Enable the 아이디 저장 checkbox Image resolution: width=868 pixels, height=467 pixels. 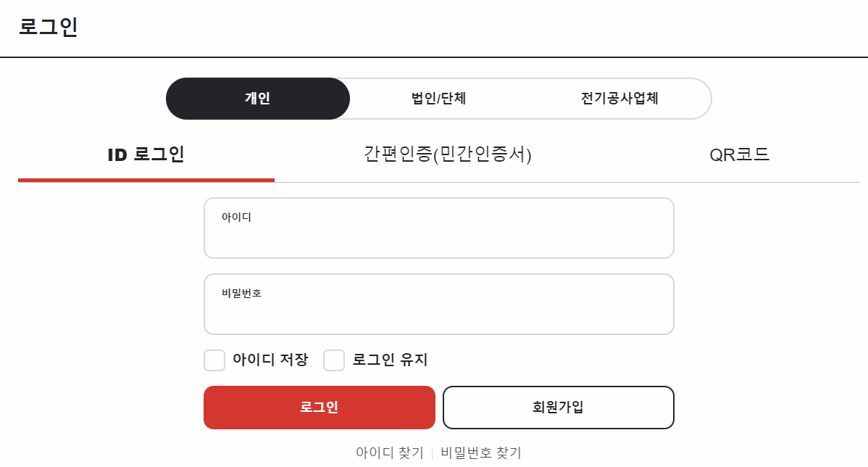pyautogui.click(x=214, y=360)
